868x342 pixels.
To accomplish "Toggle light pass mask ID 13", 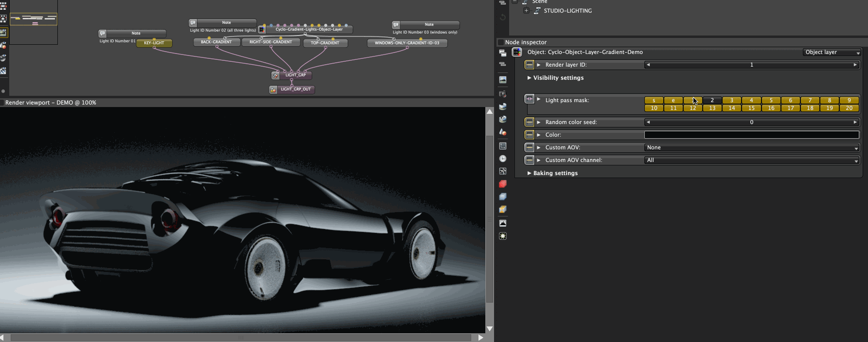I will coord(712,108).
